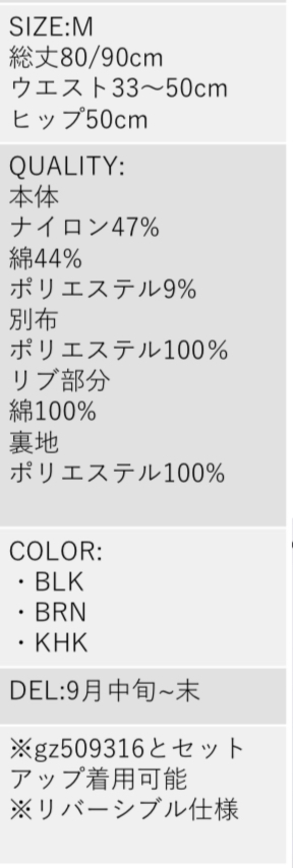The image size is (293, 868).
Task: Click the ヒップ50cm line
Action: coord(79,119)
